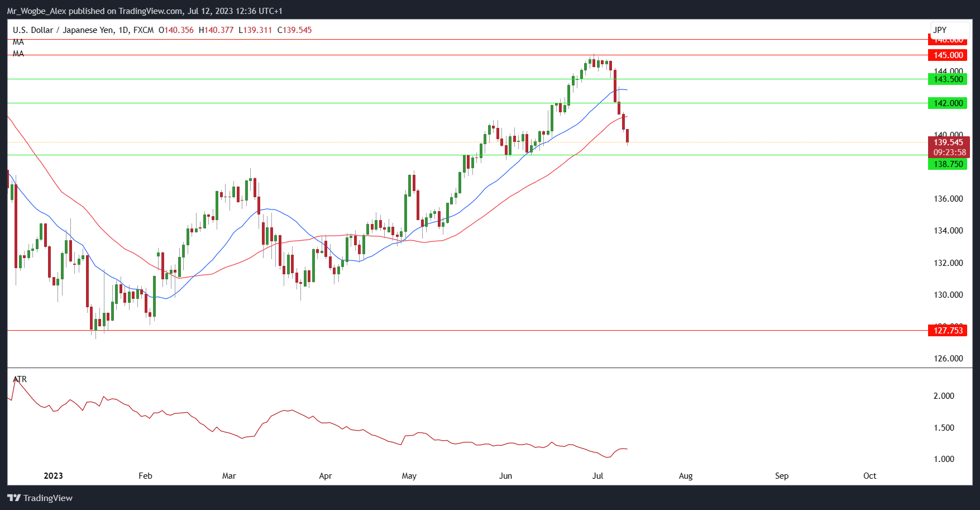Click 1.000 on the ATR axis
The width and height of the screenshot is (980, 510).
pos(944,459)
